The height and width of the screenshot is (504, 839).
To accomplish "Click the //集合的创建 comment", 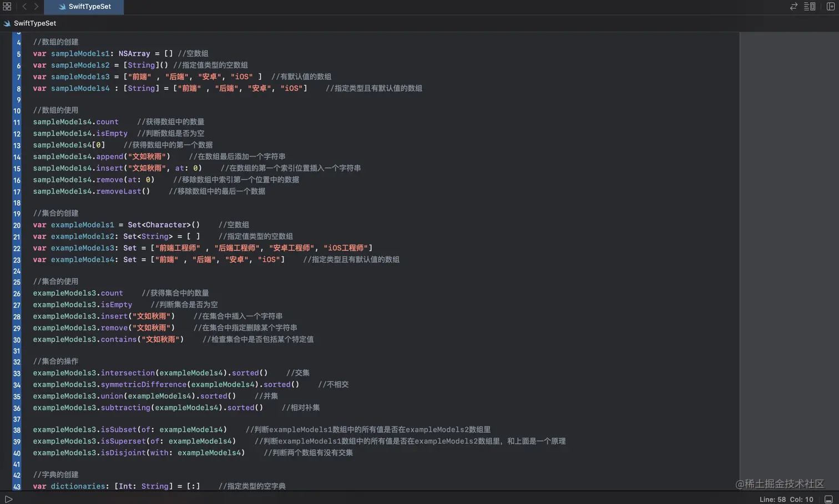I will pos(55,213).
